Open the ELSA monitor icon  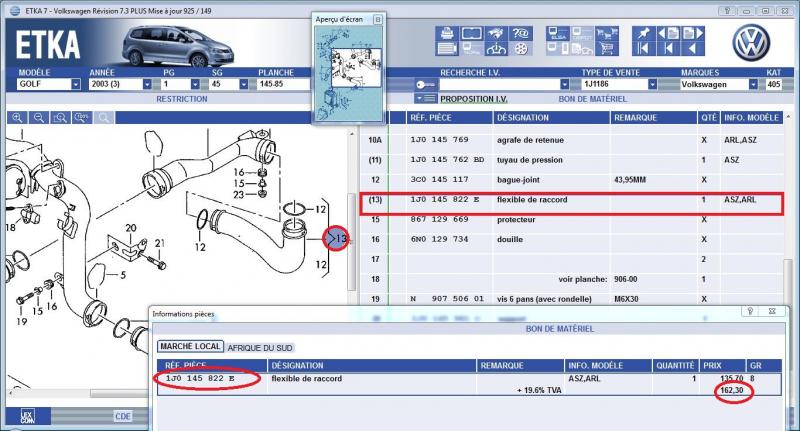tap(558, 34)
